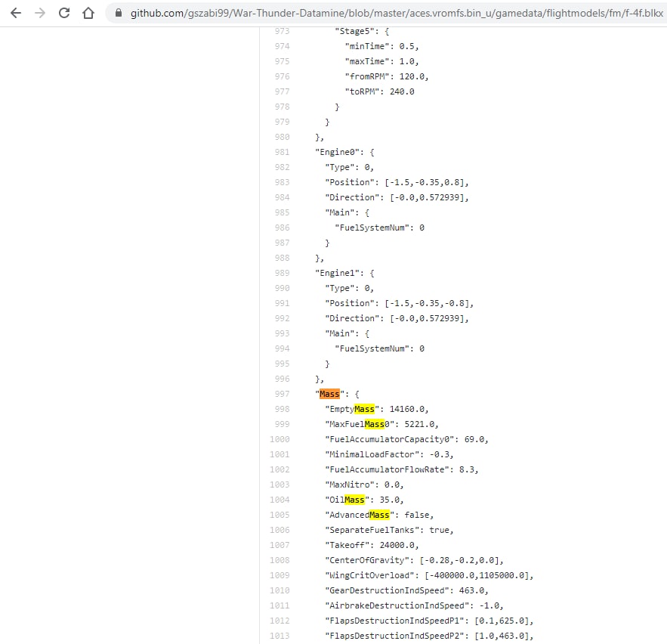
Task: Click the "Direction" line on row 984
Action: click(397, 197)
